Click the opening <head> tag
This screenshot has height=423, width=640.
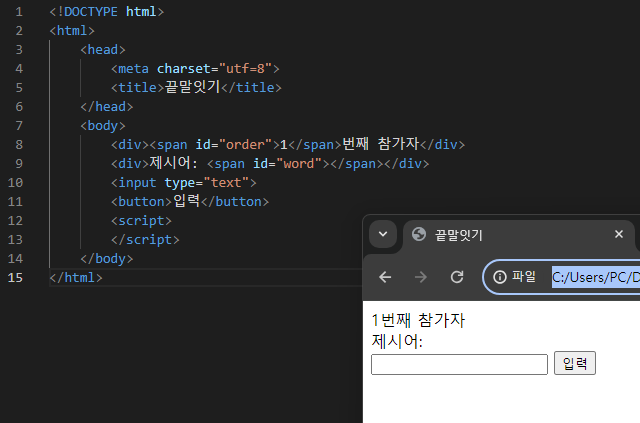103,50
